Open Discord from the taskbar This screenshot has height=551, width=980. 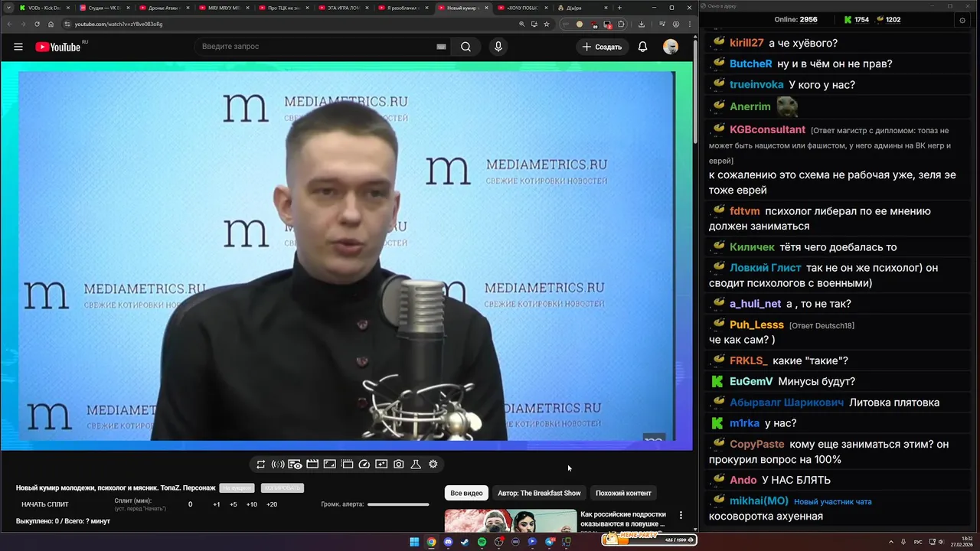[x=448, y=542]
